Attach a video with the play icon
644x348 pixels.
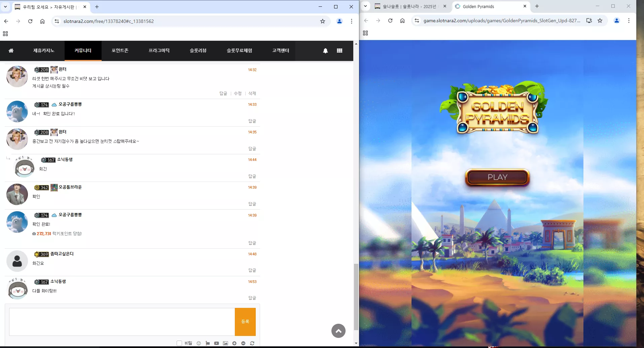click(216, 343)
